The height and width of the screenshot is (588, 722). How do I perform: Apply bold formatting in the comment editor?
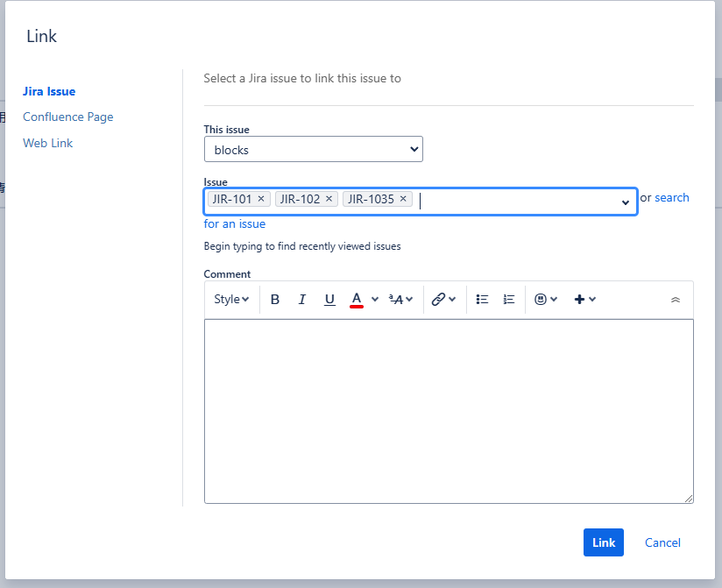275,299
